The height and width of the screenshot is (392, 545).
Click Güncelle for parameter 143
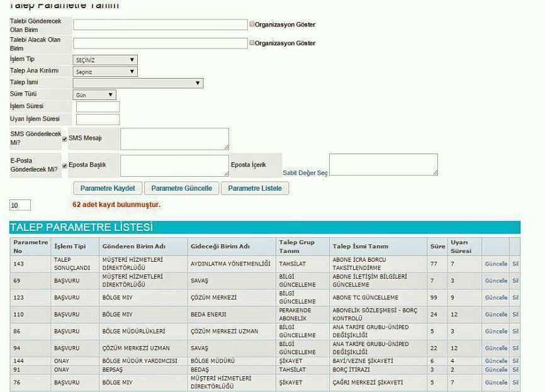point(496,264)
